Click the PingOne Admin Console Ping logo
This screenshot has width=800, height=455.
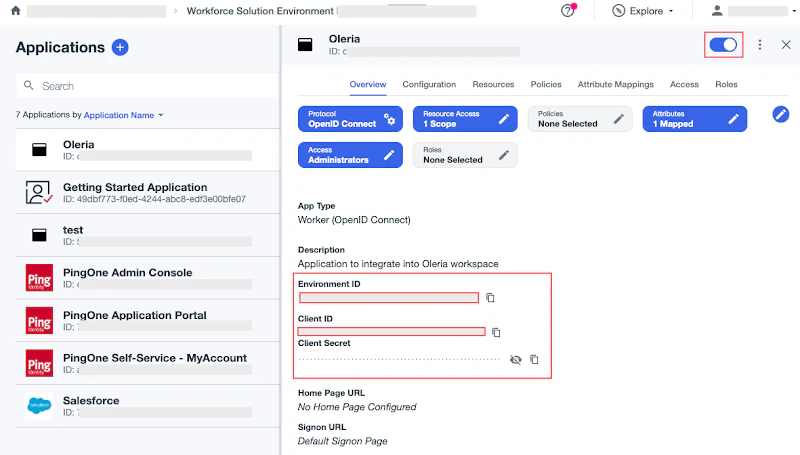point(39,277)
